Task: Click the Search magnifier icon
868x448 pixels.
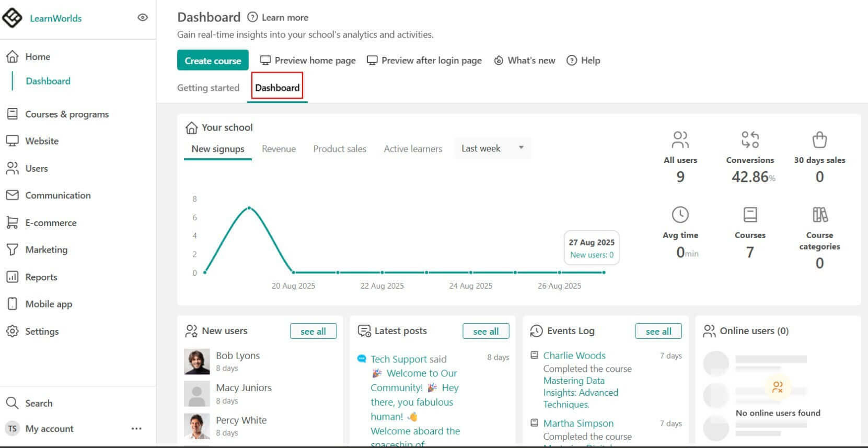Action: (x=12, y=403)
